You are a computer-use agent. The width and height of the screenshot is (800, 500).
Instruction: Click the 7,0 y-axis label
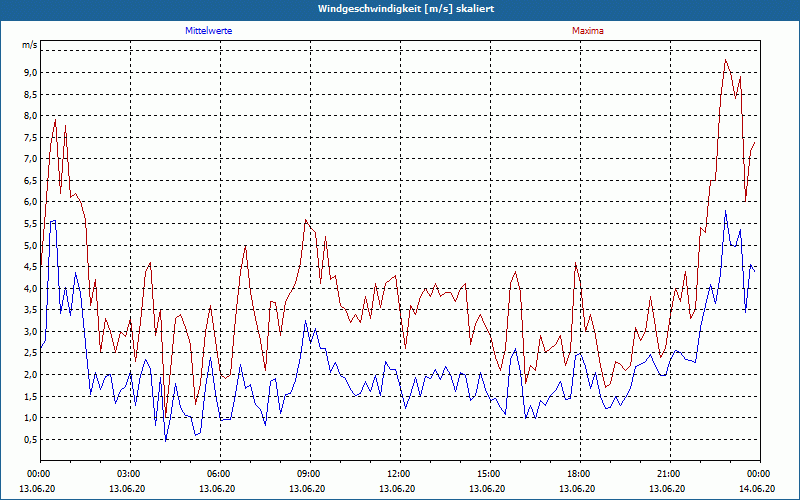[30, 158]
